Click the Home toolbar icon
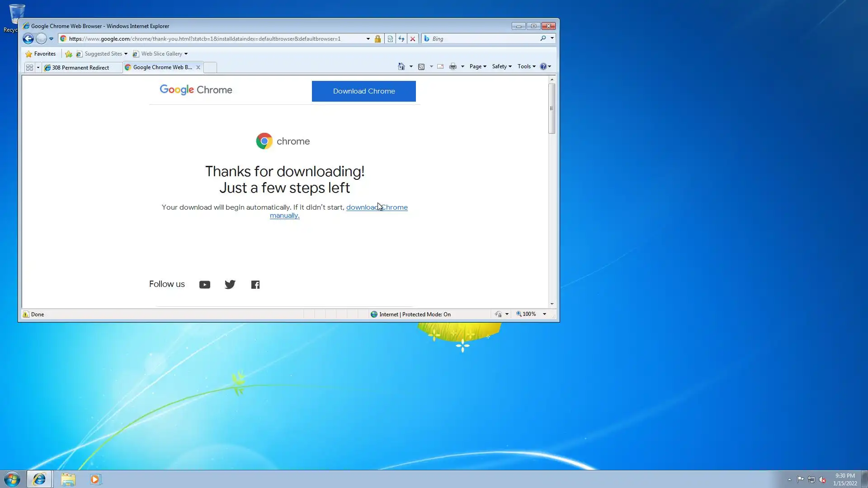Screen dimensions: 868x488 coord(401,66)
